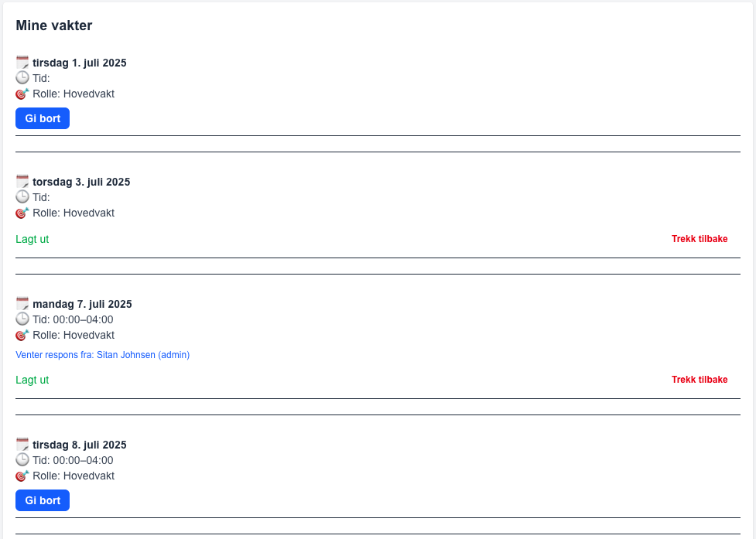This screenshot has width=756, height=539.
Task: Click target icon for torsdag 3. juli role
Action: coord(22,213)
